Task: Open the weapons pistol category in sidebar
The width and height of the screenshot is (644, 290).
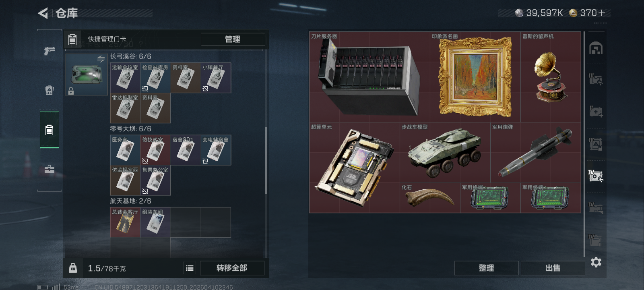Action: coord(50,51)
